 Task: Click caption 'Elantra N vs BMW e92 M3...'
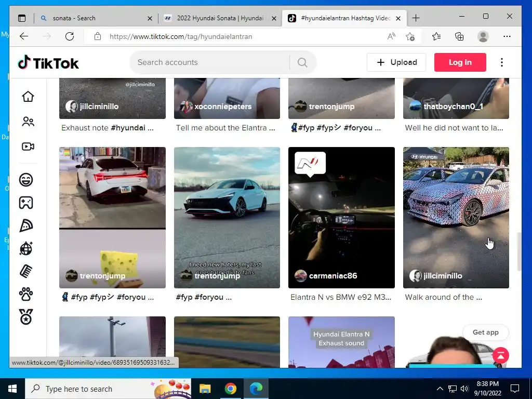341,297
